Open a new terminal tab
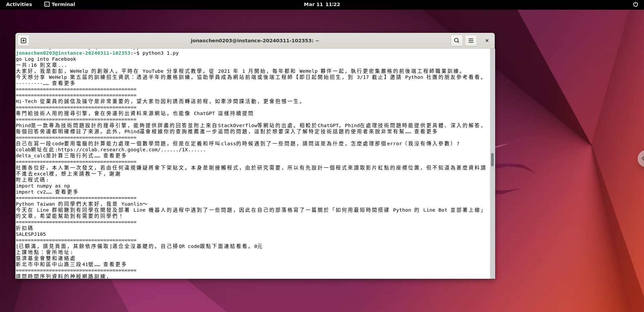 pos(23,41)
